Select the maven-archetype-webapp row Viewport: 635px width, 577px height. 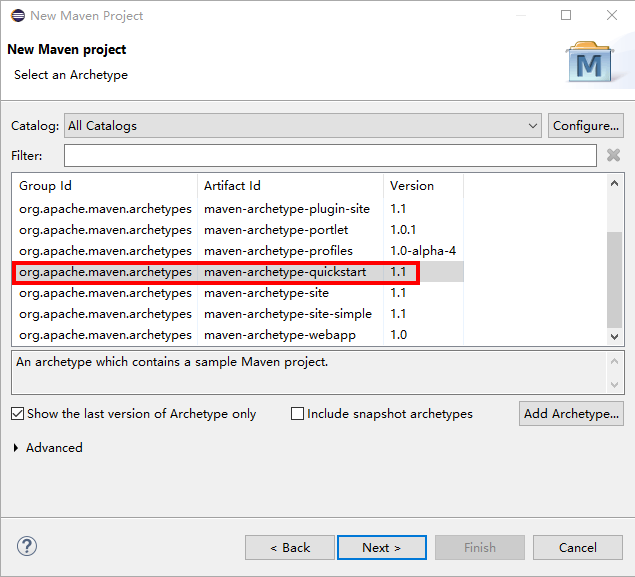coord(238,335)
